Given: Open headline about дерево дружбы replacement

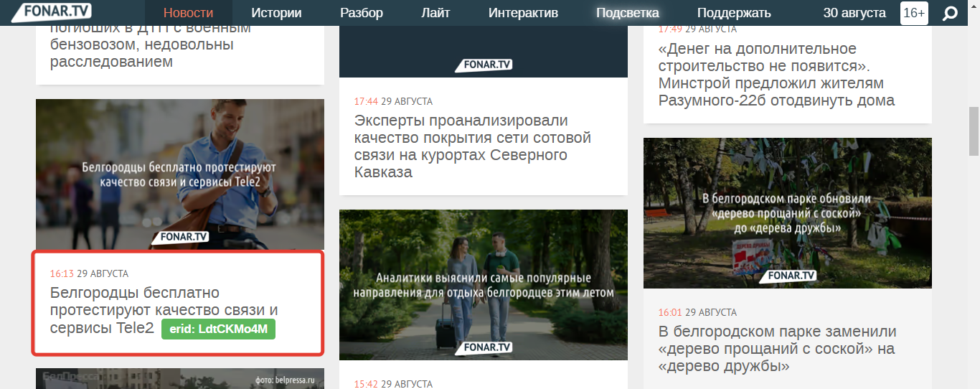Looking at the screenshot, I should click(777, 349).
